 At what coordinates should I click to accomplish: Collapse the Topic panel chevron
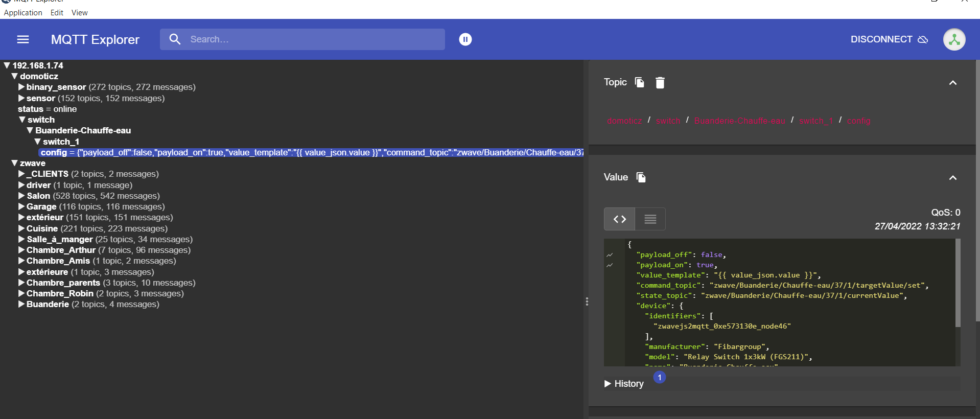pos(953,83)
